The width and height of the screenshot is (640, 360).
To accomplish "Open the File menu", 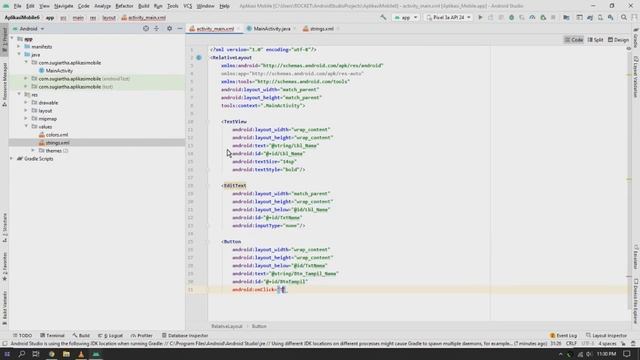I will (x=17, y=6).
